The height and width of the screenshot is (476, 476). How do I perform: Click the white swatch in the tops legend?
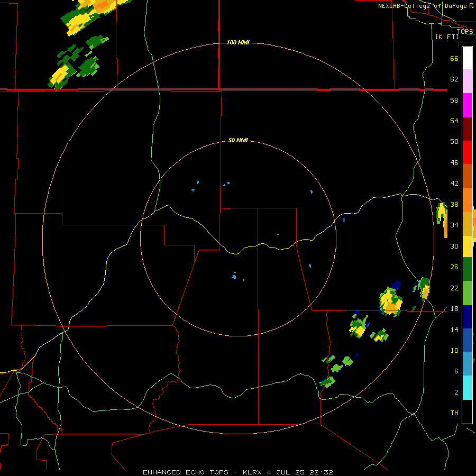point(467,58)
